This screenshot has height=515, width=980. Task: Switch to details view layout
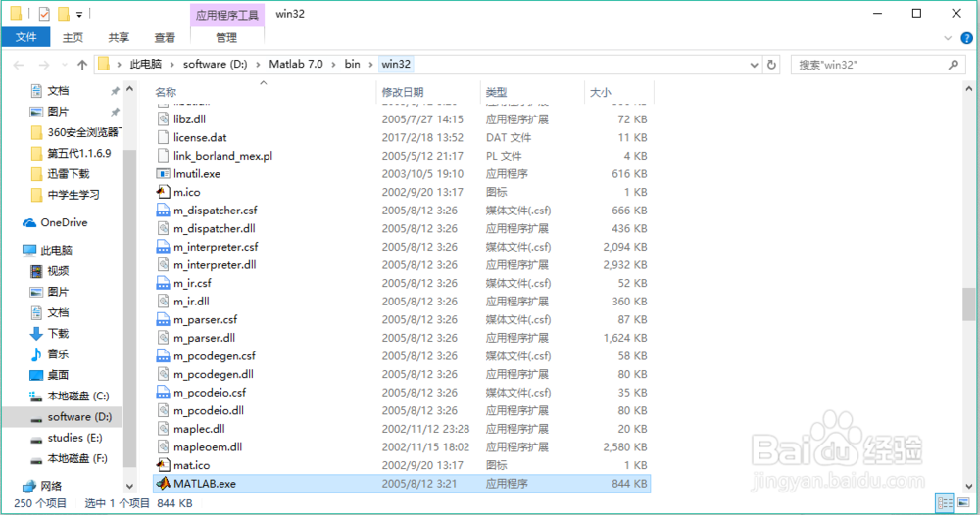pyautogui.click(x=945, y=503)
